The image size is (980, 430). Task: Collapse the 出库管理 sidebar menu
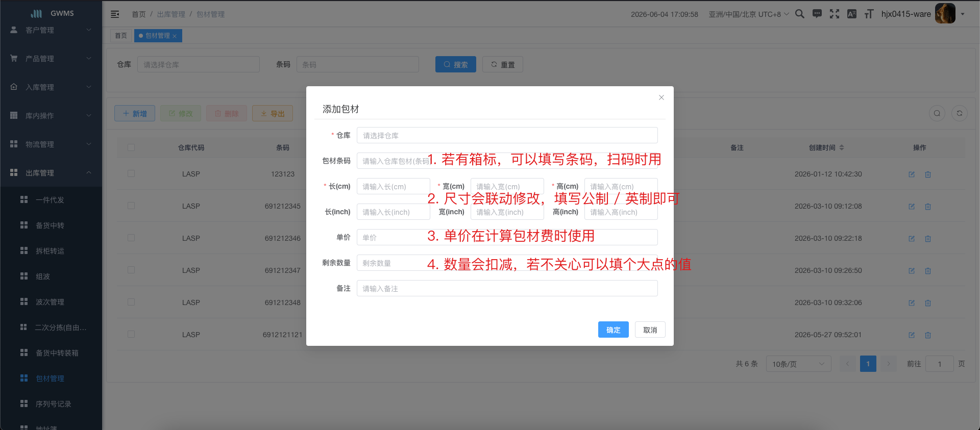pos(51,173)
